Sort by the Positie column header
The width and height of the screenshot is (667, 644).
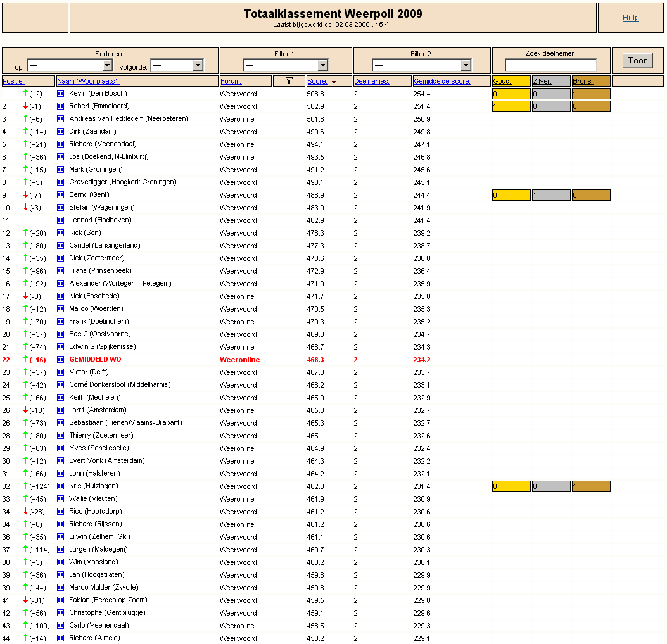click(x=13, y=81)
